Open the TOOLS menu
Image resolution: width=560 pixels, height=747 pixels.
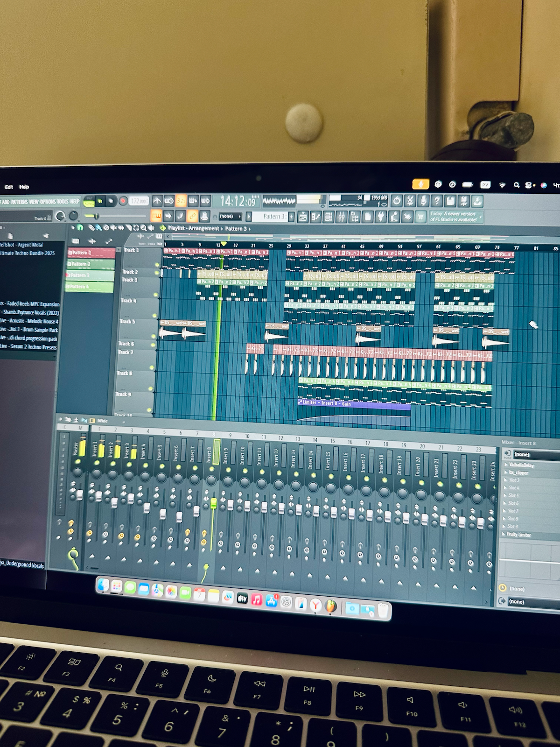(63, 202)
